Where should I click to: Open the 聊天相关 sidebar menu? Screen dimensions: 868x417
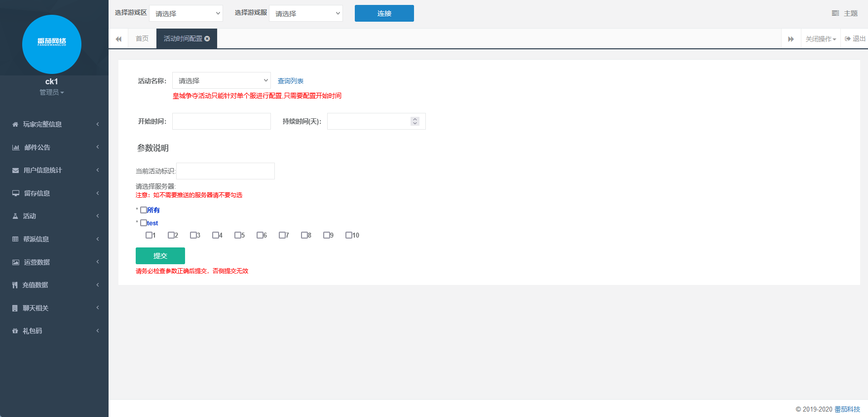54,308
